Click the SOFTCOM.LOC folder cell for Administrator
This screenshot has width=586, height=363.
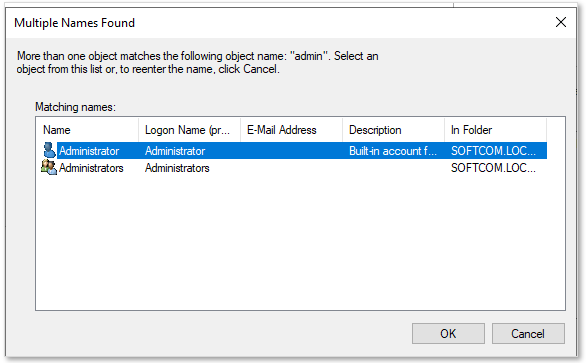493,151
